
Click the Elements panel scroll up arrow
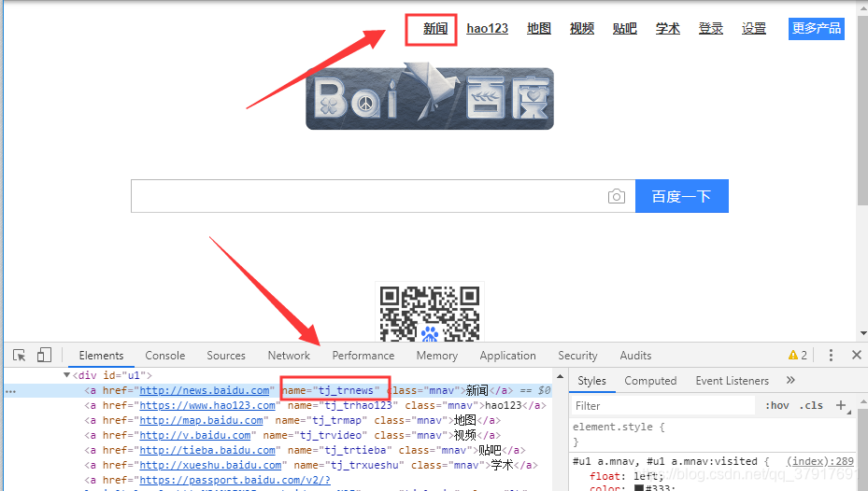click(x=561, y=376)
